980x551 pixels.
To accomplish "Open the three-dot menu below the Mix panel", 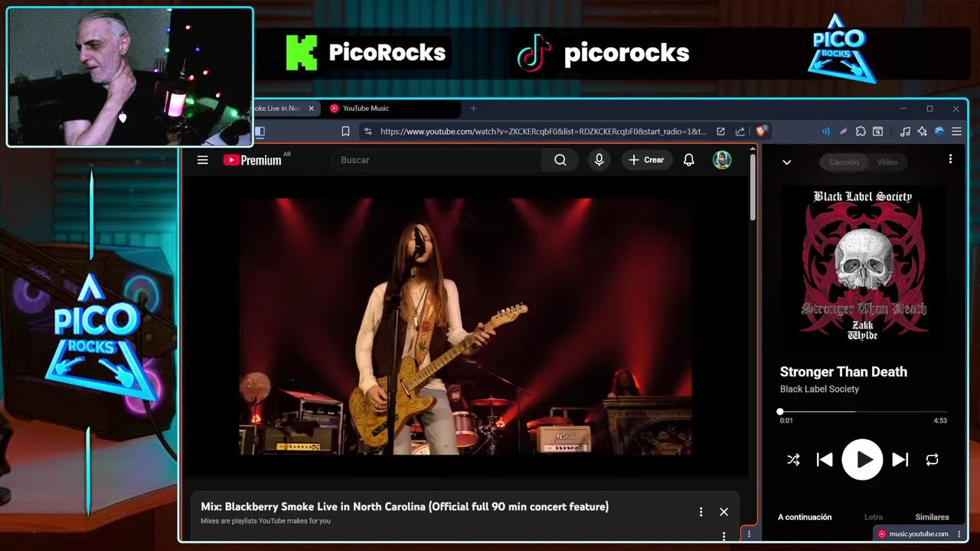I will (724, 536).
